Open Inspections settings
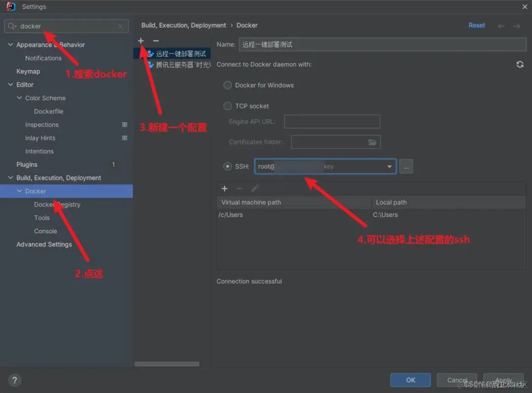Screen dimensions: 532x393 pyautogui.click(x=42, y=125)
